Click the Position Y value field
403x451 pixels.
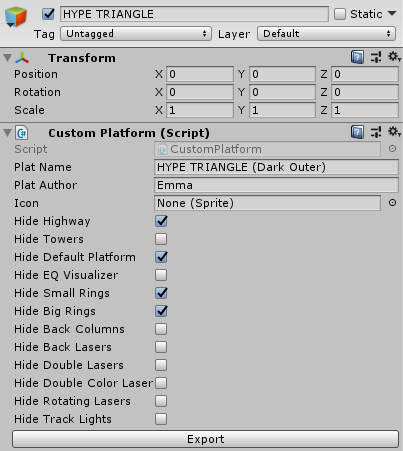pos(282,74)
